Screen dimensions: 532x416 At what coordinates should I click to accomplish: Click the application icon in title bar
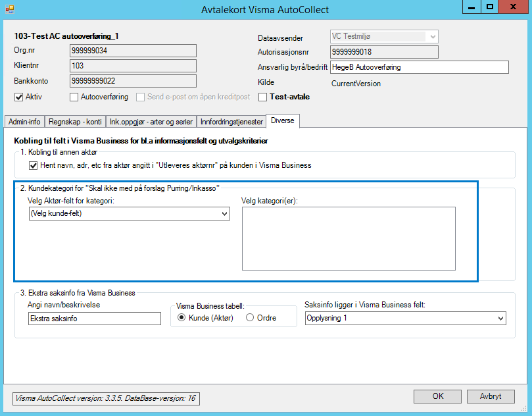(x=10, y=9)
